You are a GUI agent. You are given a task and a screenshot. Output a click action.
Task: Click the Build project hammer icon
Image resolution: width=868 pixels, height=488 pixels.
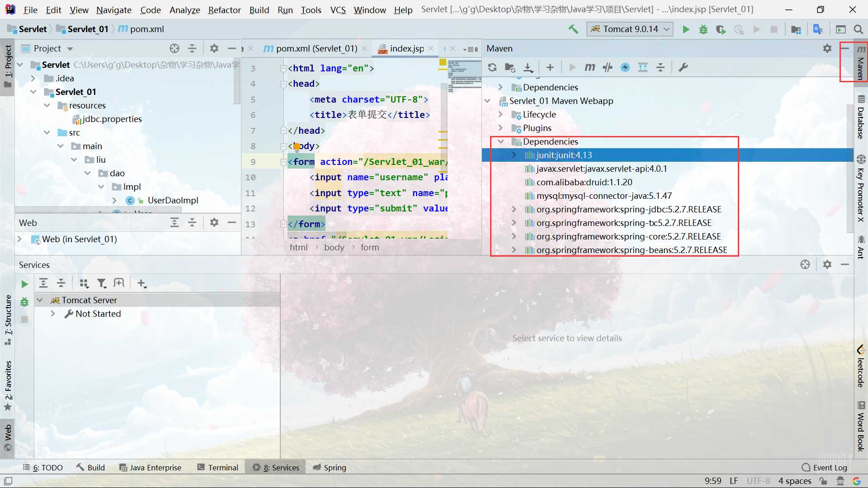tap(573, 29)
